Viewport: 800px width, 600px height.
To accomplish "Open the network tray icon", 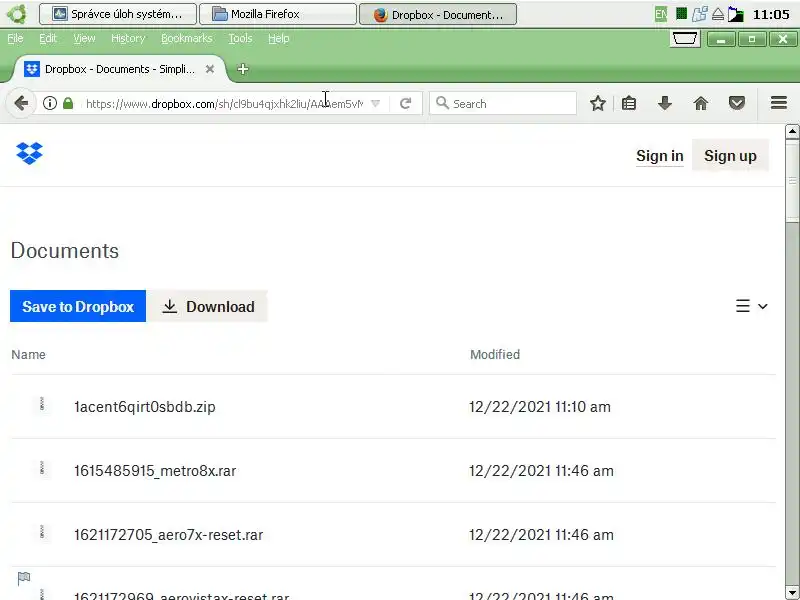I will coord(699,14).
